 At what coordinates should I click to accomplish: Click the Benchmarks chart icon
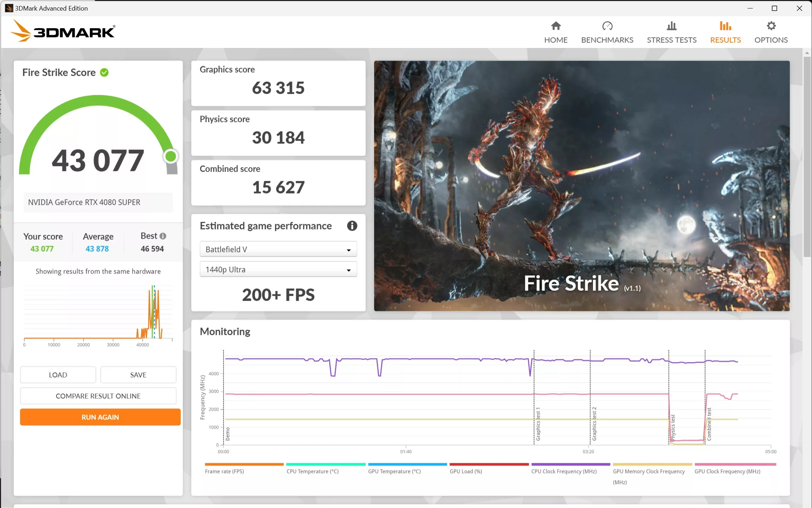point(607,25)
